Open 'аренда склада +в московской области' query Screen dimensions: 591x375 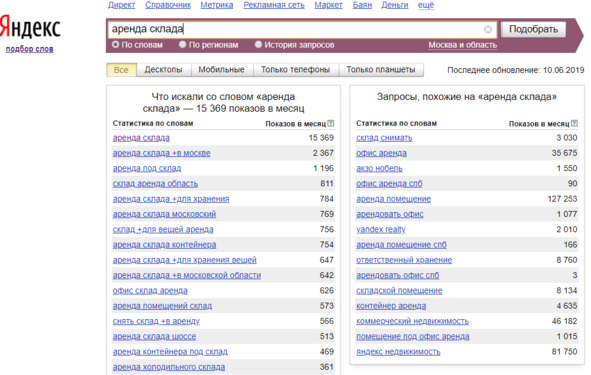187,276
